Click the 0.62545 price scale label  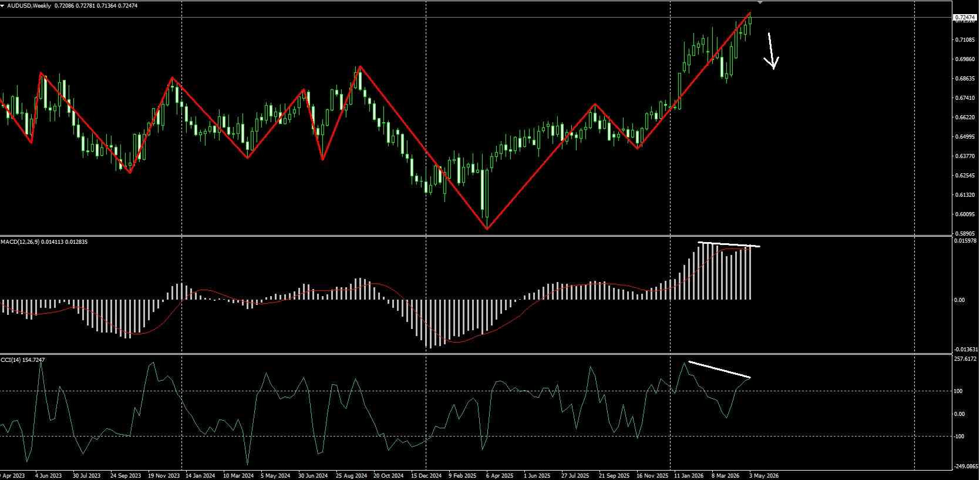965,176
